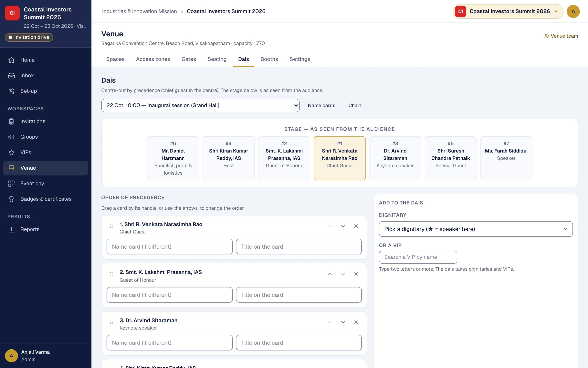Open the venue Settings tab

click(300, 59)
